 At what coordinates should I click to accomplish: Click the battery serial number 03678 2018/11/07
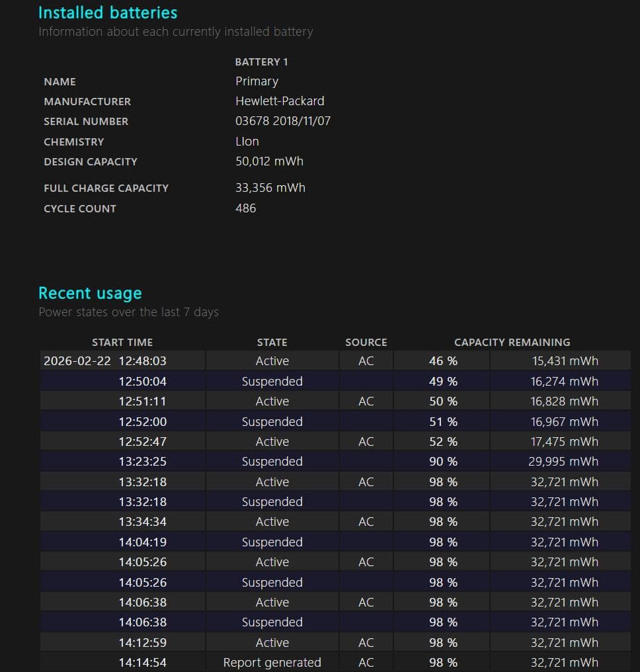pyautogui.click(x=283, y=121)
